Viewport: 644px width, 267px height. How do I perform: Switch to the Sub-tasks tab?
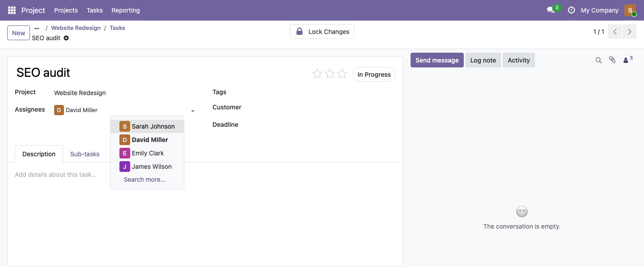click(x=85, y=154)
